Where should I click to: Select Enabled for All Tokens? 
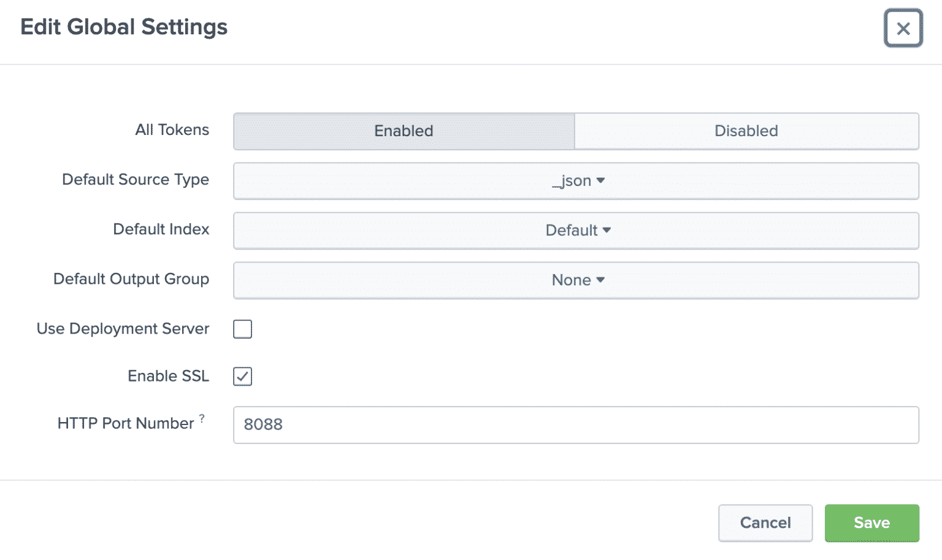point(403,131)
